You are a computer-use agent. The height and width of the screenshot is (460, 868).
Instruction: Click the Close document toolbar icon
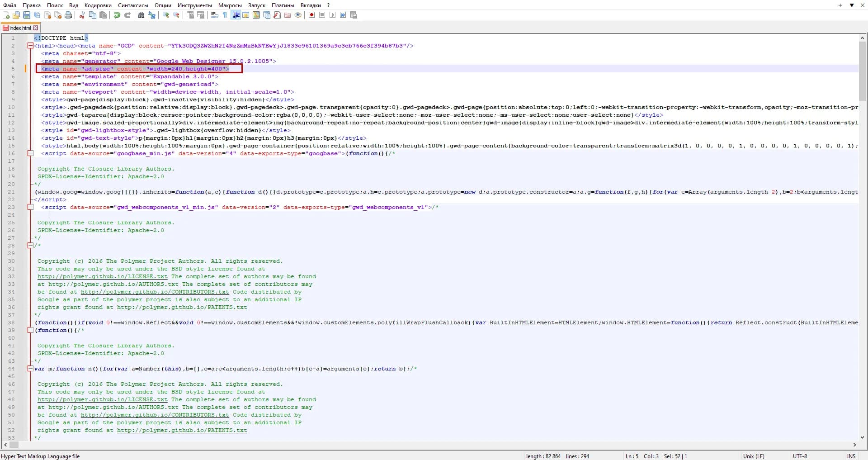point(47,15)
